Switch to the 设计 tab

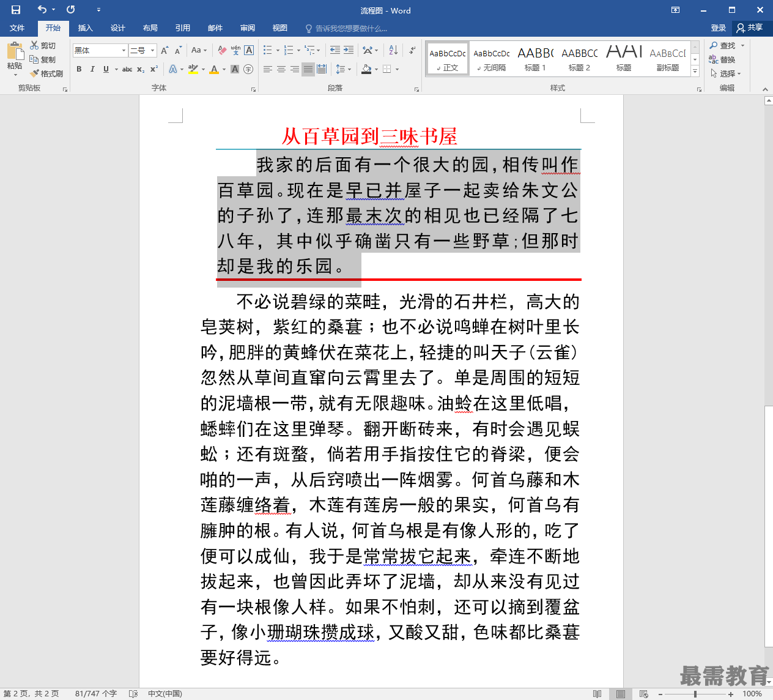click(x=117, y=28)
